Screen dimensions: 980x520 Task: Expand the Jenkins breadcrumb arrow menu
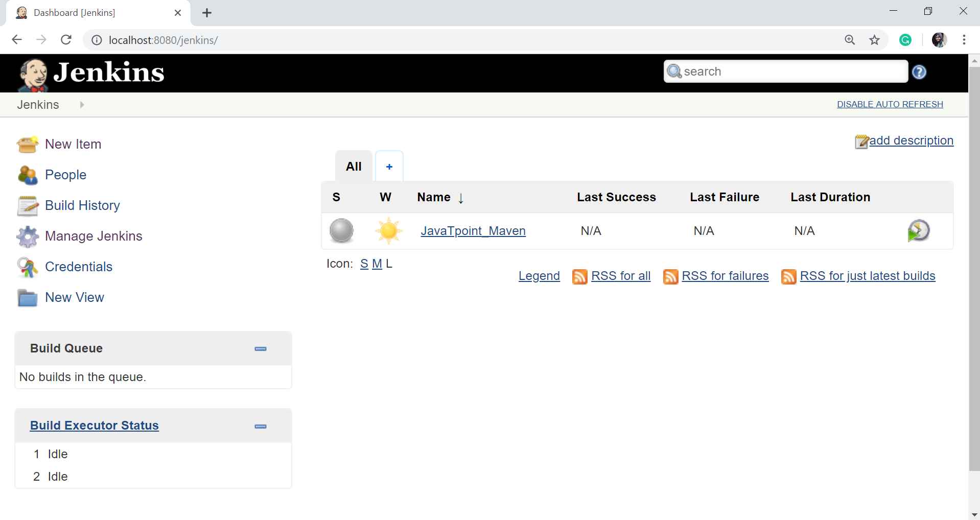82,105
